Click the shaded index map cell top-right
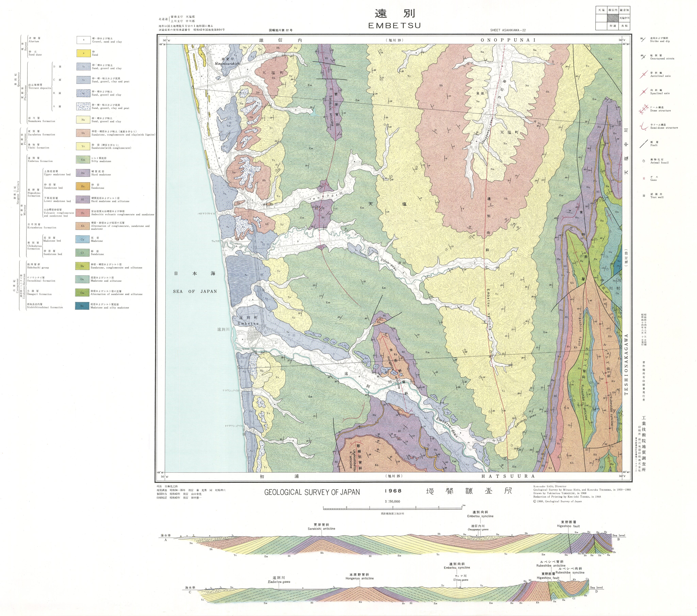The height and width of the screenshot is (616, 697). pyautogui.click(x=613, y=18)
